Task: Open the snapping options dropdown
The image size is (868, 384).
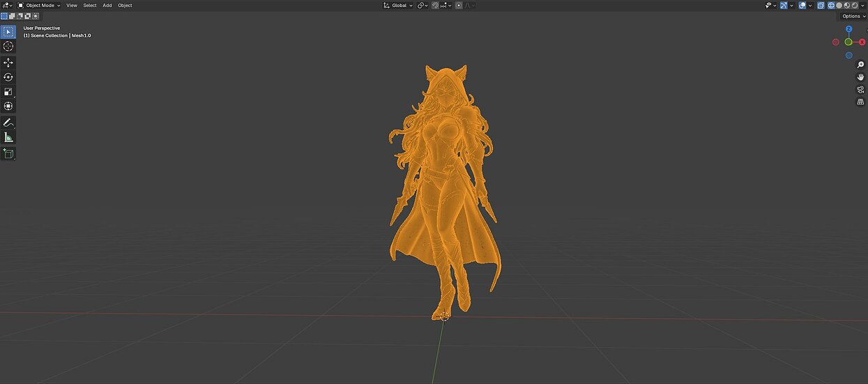Action: [446, 6]
